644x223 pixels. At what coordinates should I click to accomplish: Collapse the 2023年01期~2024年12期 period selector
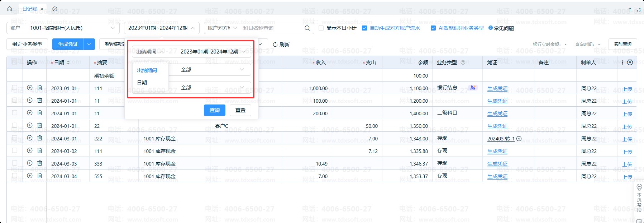[x=193, y=28]
